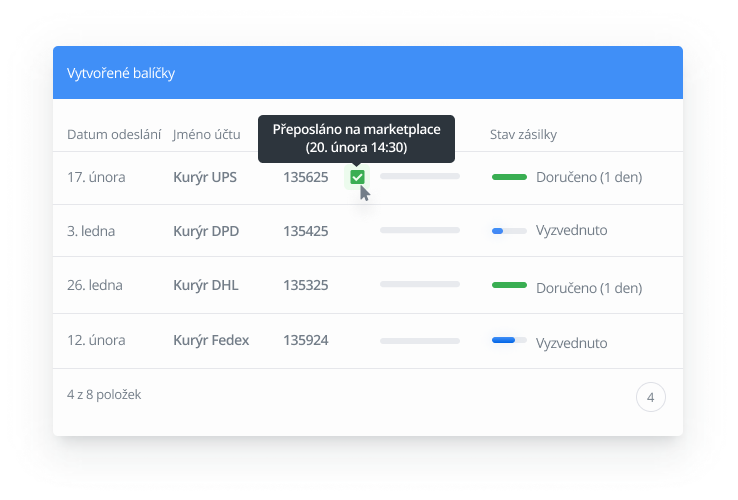The height and width of the screenshot is (500, 738).
Task: Sort by Datum odeslání column header
Action: [x=114, y=134]
